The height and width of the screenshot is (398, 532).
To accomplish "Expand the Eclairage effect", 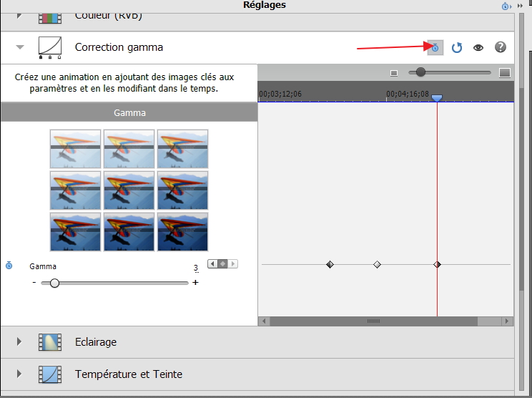I will click(x=19, y=341).
